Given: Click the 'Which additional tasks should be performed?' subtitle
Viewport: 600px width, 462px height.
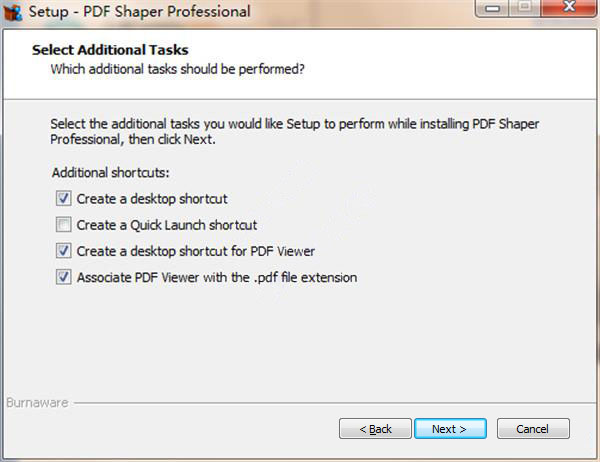Looking at the screenshot, I should click(x=177, y=69).
